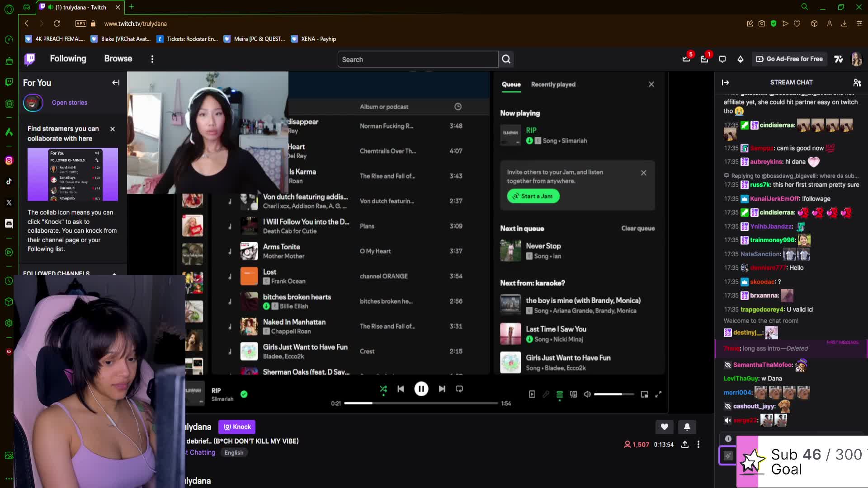
Task: Open the Get Bits diamond icon
Action: tap(741, 59)
